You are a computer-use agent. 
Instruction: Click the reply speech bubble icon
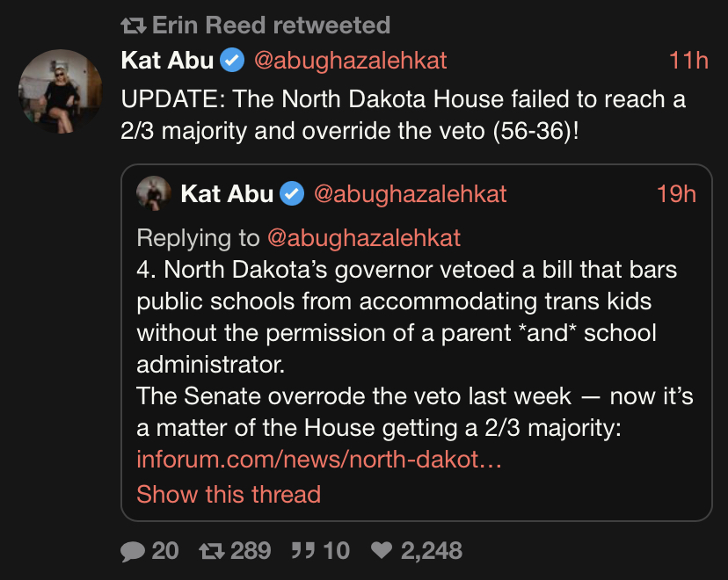tap(134, 551)
